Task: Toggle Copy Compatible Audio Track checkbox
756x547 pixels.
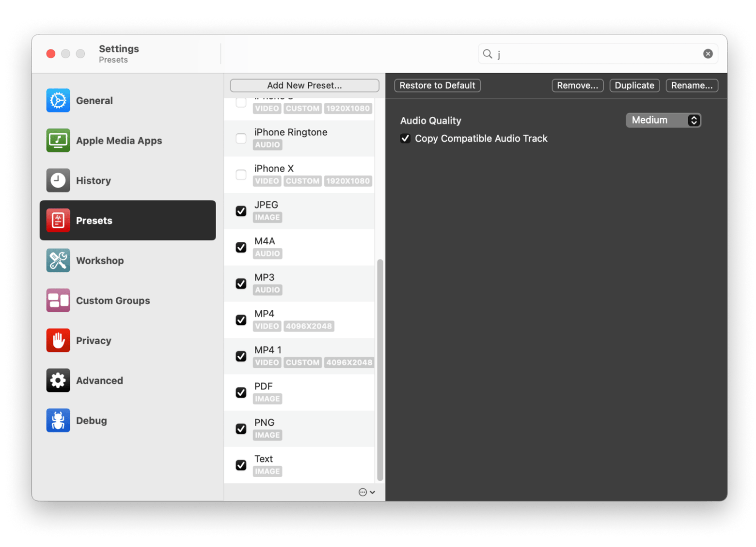Action: point(406,139)
